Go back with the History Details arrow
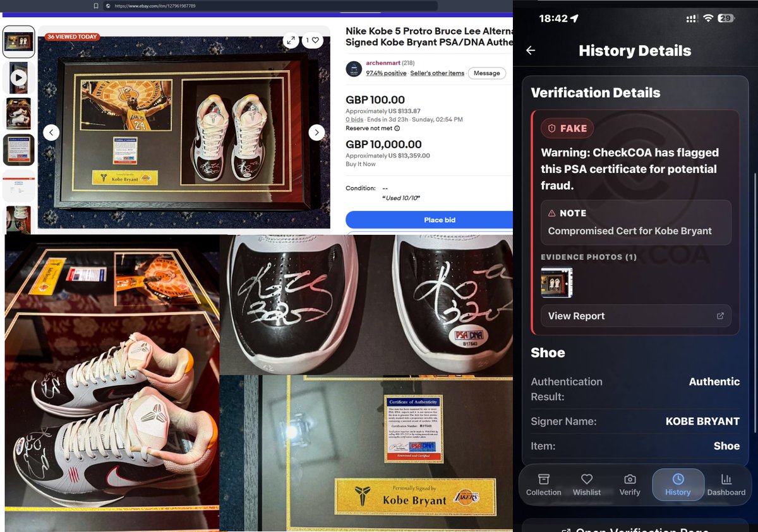The height and width of the screenshot is (532, 758). [531, 50]
